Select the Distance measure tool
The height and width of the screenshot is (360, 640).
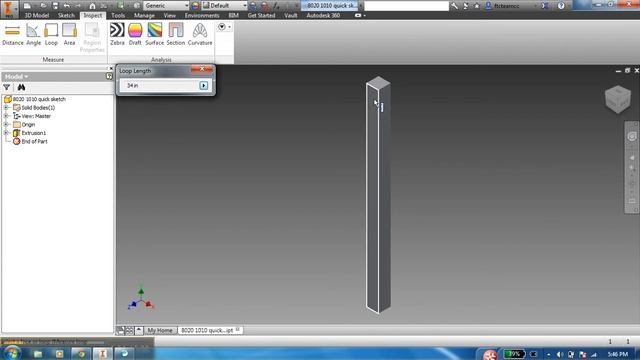point(12,34)
